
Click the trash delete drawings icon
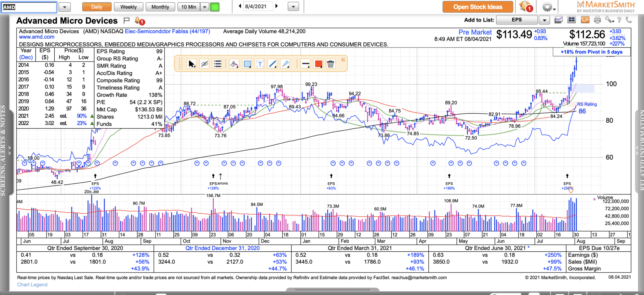[x=330, y=64]
